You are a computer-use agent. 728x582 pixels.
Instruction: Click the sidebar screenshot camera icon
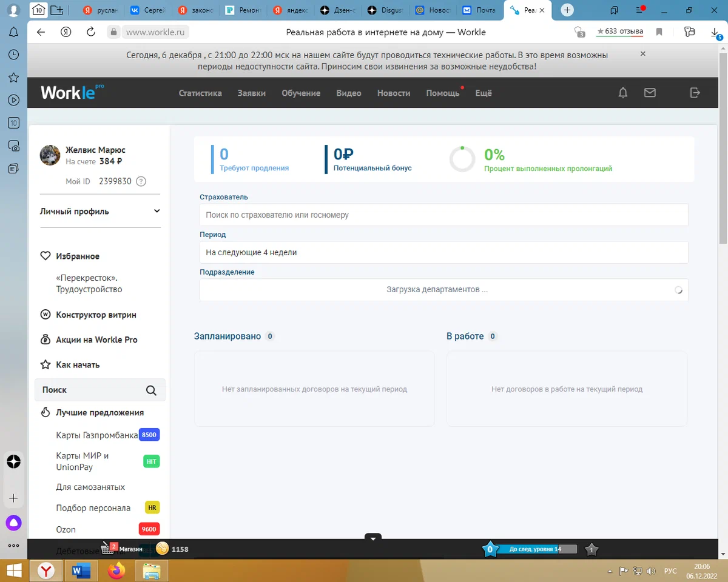(x=13, y=145)
